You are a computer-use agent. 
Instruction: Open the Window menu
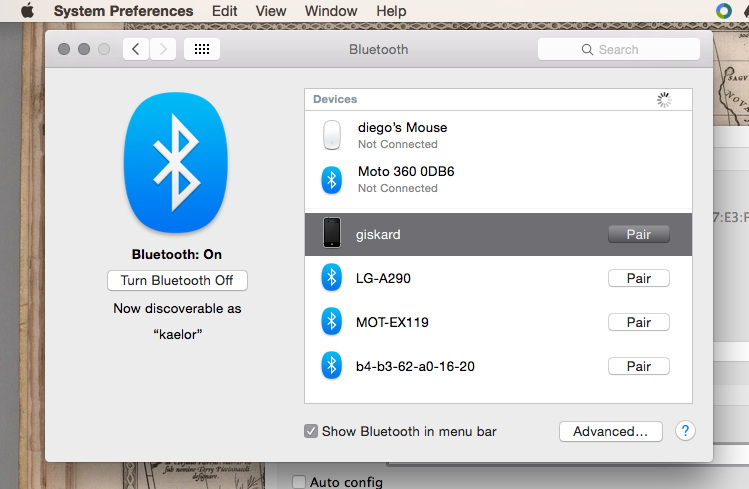tap(331, 11)
